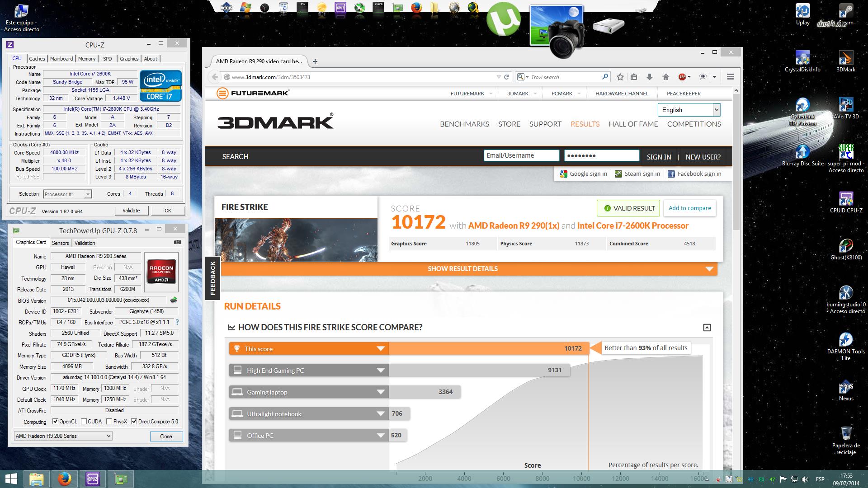Switch to CPU-Z Memory tab
Image resolution: width=868 pixels, height=488 pixels.
(x=86, y=59)
